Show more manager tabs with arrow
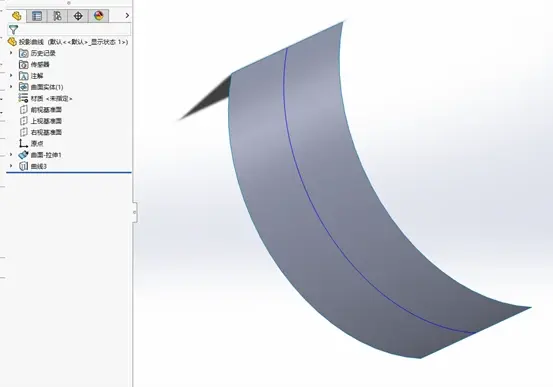Image resolution: width=553 pixels, height=387 pixels. [127, 16]
